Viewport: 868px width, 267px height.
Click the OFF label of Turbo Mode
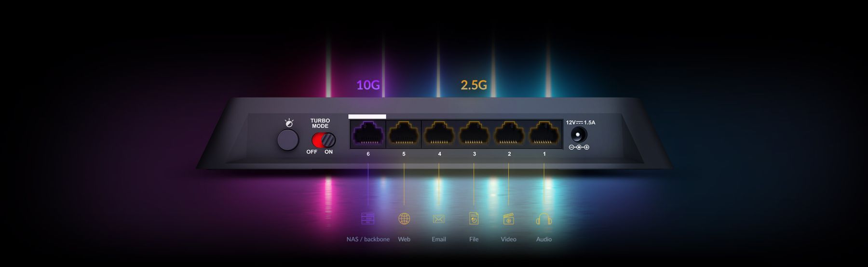click(312, 152)
